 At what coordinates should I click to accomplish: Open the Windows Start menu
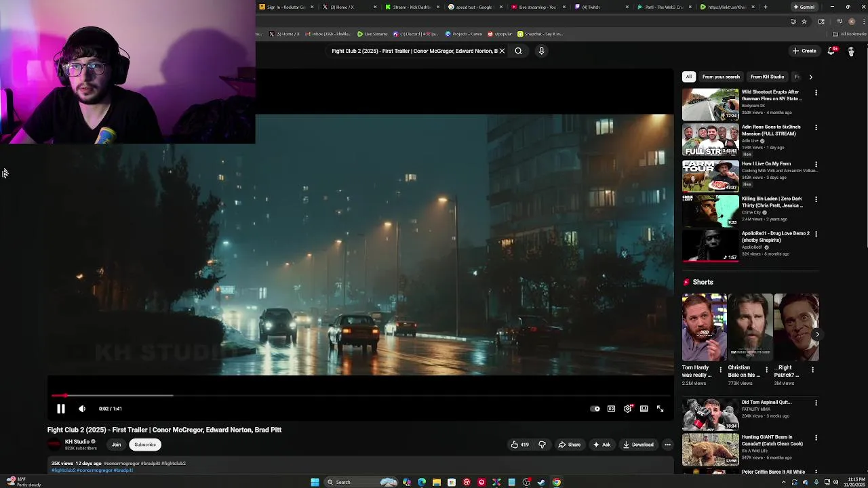(315, 482)
